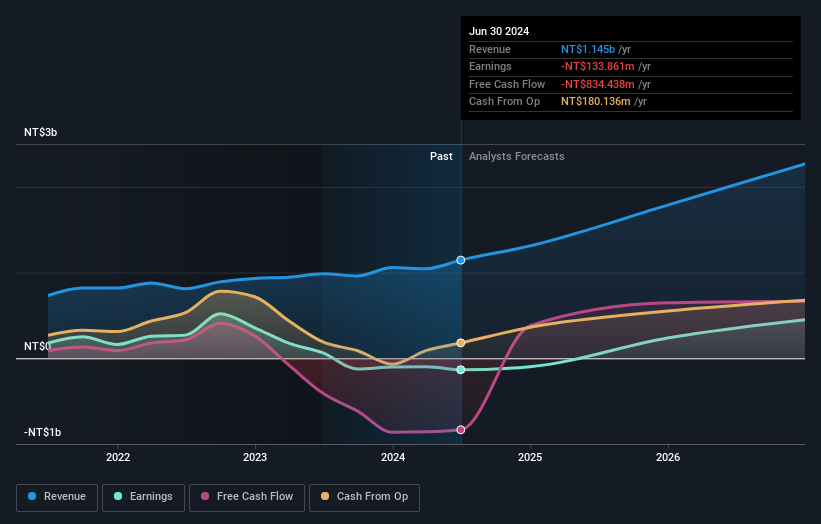Click the -NT$133.861m earnings value
Screen dimensions: 821x524
[597, 66]
